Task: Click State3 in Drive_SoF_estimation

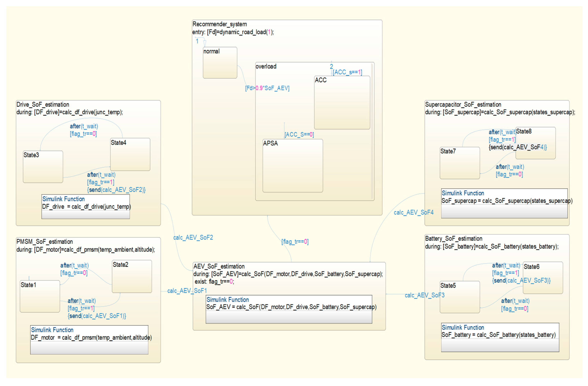Action: pyautogui.click(x=43, y=167)
